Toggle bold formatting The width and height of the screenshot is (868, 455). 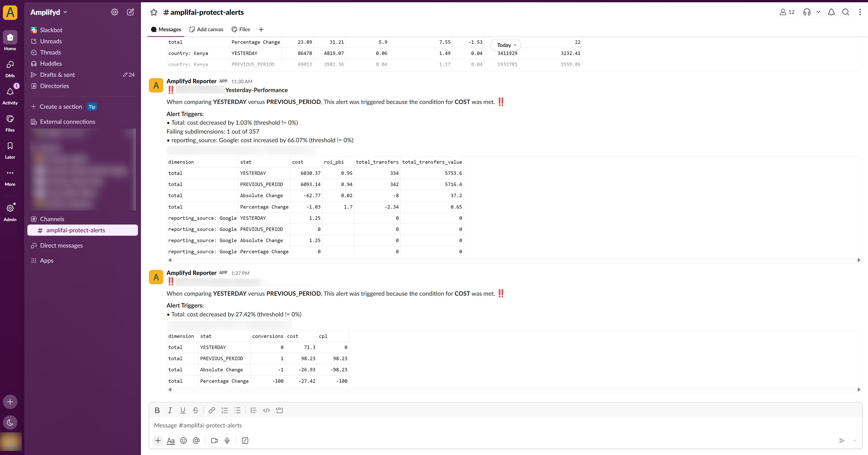tap(157, 410)
